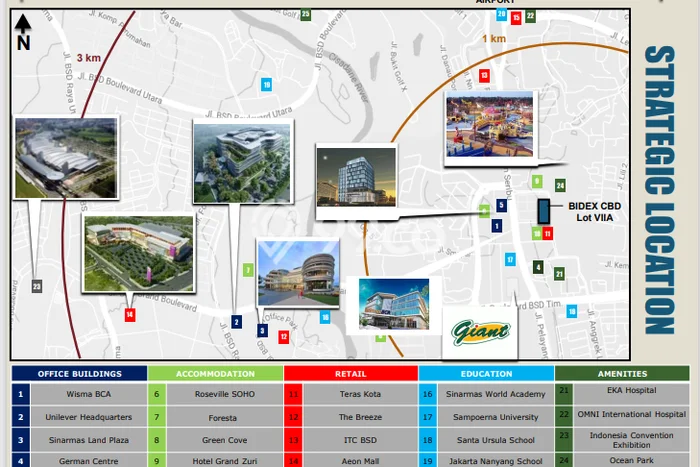
Task: Click 'Santa Ursula School' legend entry
Action: [496, 440]
